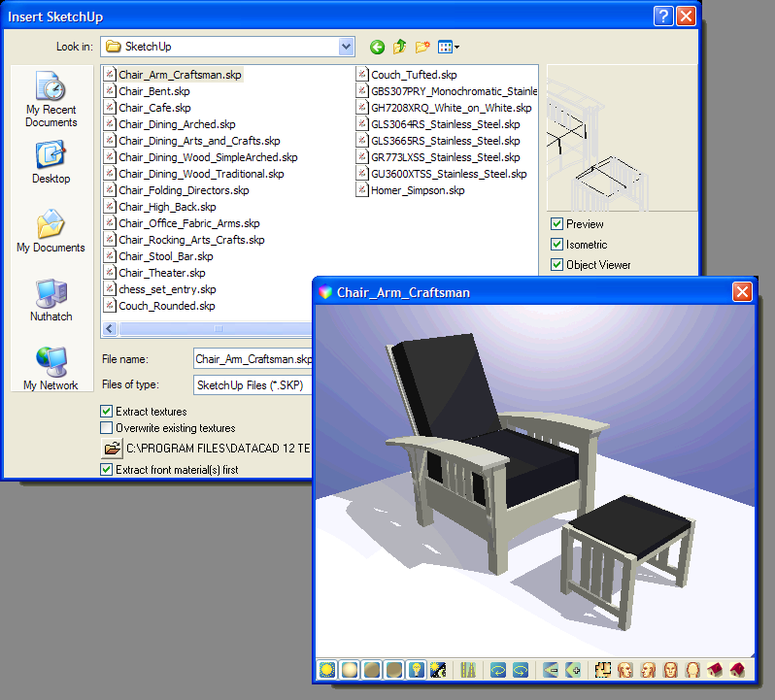775x700 pixels.
Task: Select Chair_Office_Fabric_Arms.skp
Action: (183, 223)
